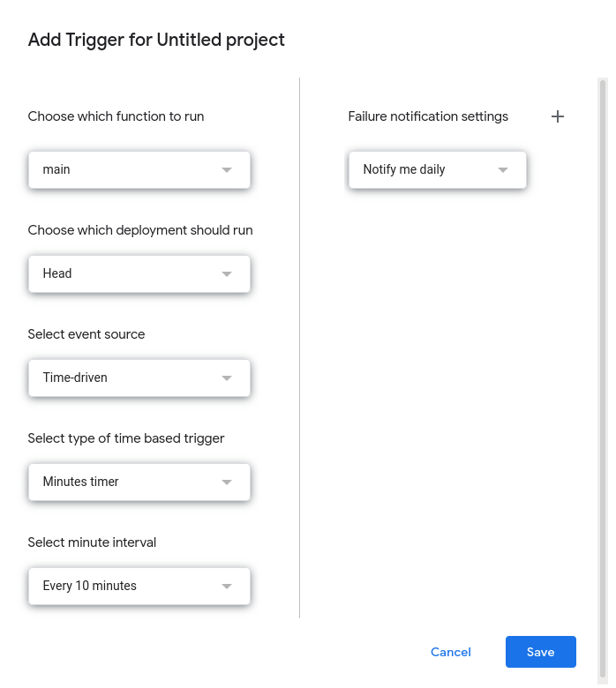The width and height of the screenshot is (616, 688).
Task: Save the new trigger
Action: [540, 652]
